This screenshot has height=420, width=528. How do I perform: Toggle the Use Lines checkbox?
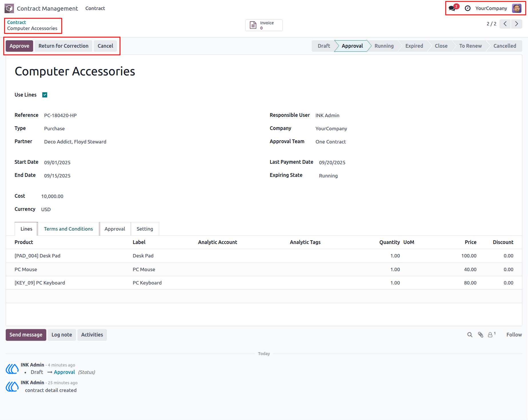coord(45,95)
